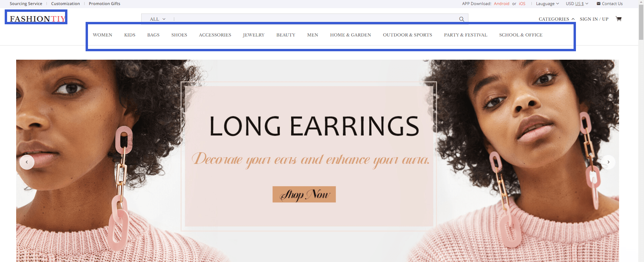Click SIGN IN / UP link

click(x=594, y=19)
